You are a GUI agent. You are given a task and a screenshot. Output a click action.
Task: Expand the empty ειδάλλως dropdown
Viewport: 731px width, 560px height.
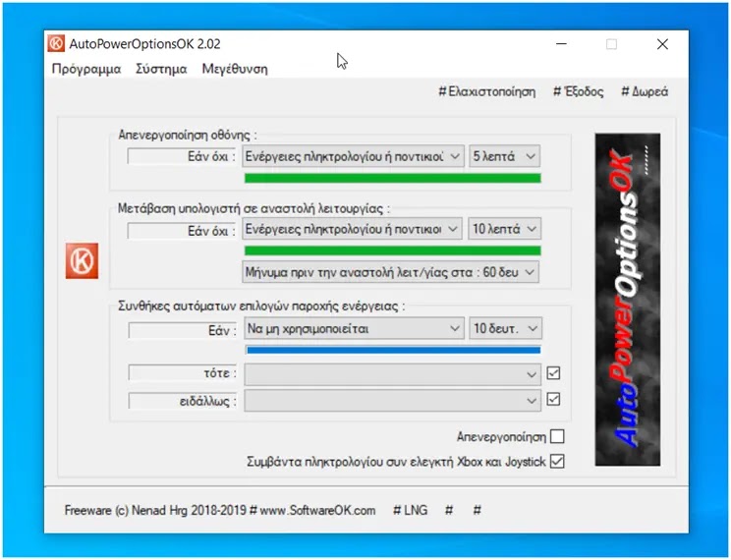[x=393, y=401]
